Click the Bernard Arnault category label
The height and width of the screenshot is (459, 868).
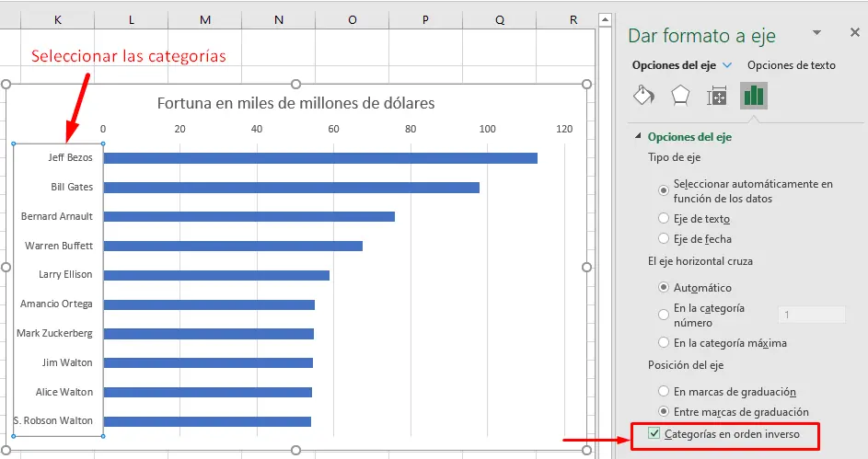pos(57,216)
